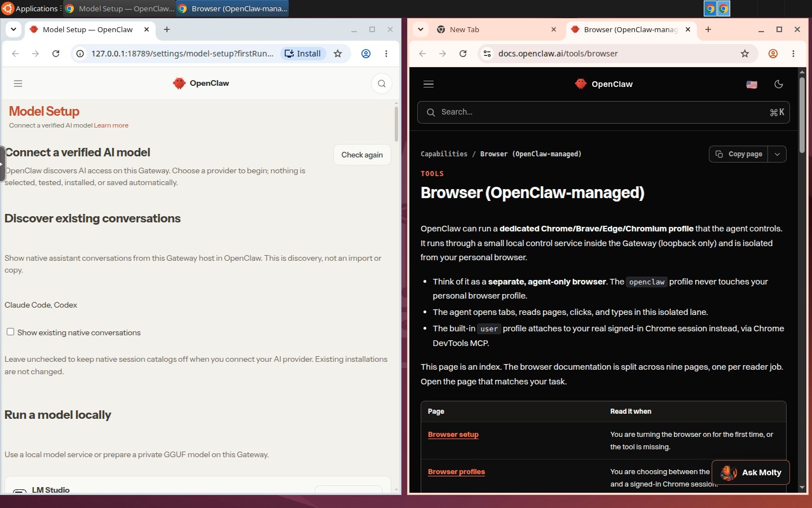Click "Discover existing conversations" heading
Screen dimensions: 812x508
(92, 218)
